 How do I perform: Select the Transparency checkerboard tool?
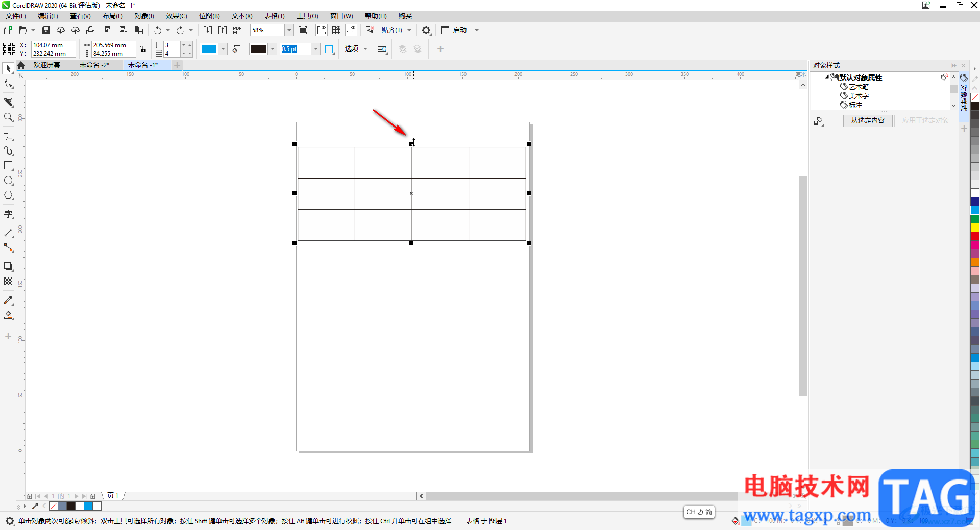point(8,281)
